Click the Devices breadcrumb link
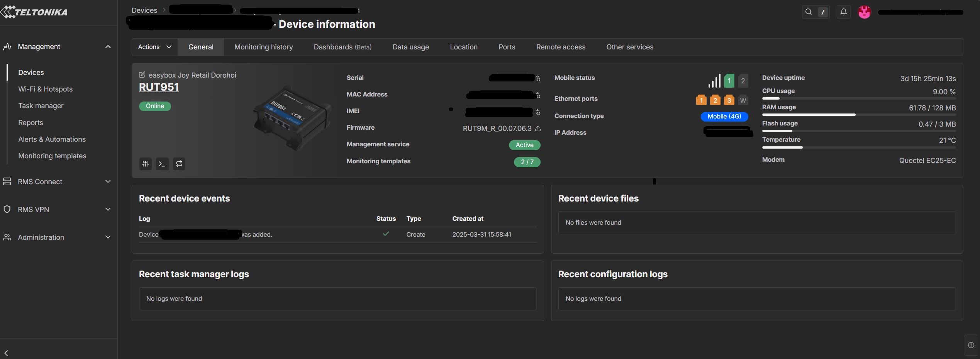This screenshot has width=980, height=359. (144, 10)
